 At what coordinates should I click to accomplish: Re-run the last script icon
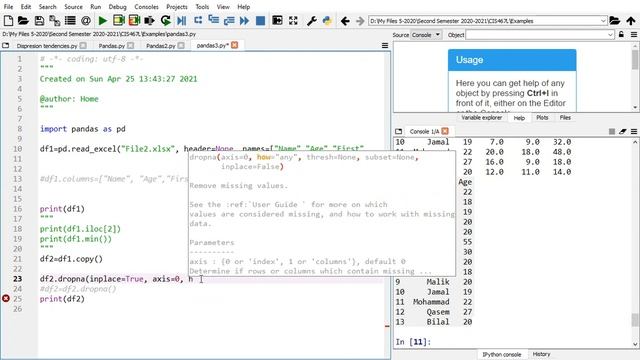coord(165,20)
